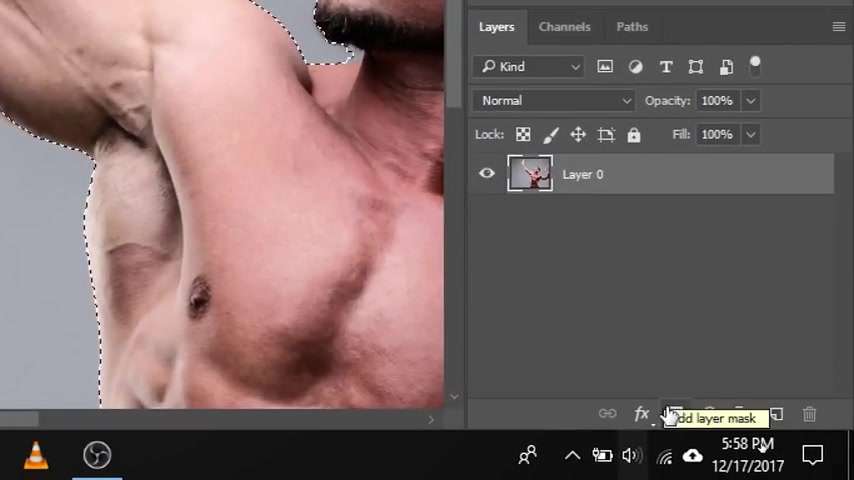
Task: Select the Layer 0 name text
Action: [583, 174]
